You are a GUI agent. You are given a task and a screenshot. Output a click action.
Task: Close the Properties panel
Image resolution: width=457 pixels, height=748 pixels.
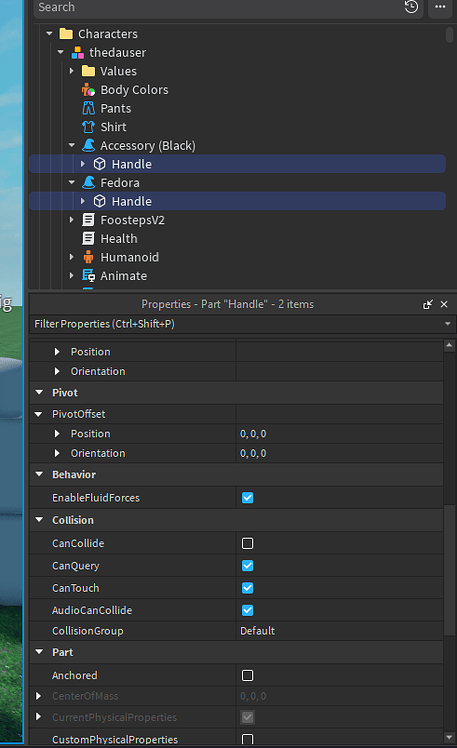point(444,304)
